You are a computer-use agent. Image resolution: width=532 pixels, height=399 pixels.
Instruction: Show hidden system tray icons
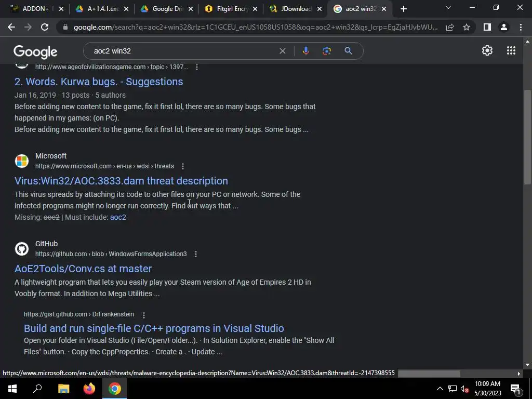(x=440, y=389)
